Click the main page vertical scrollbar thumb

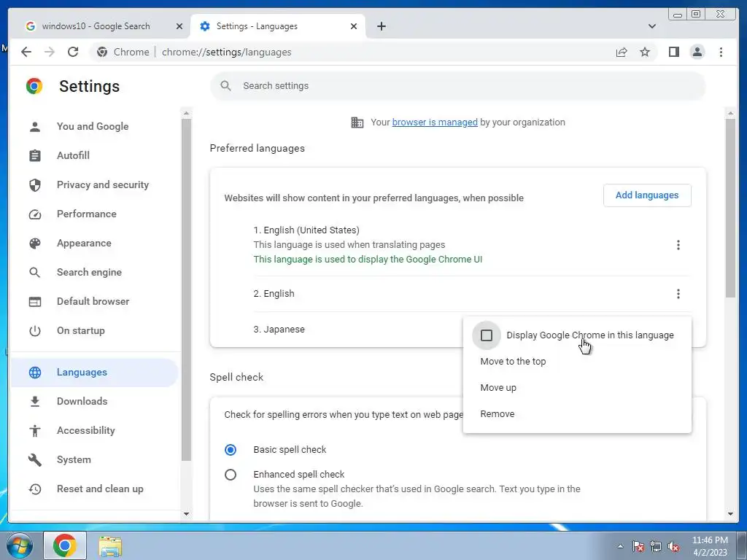[730, 208]
